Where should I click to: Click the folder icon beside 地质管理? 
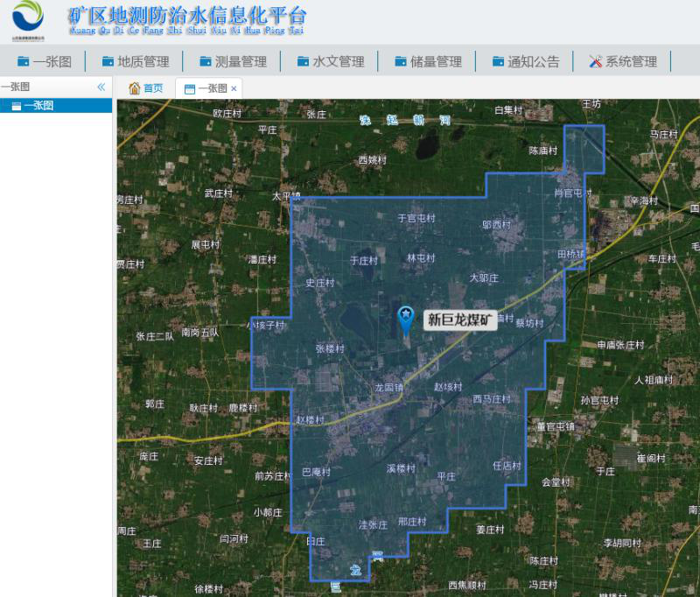coord(108,61)
